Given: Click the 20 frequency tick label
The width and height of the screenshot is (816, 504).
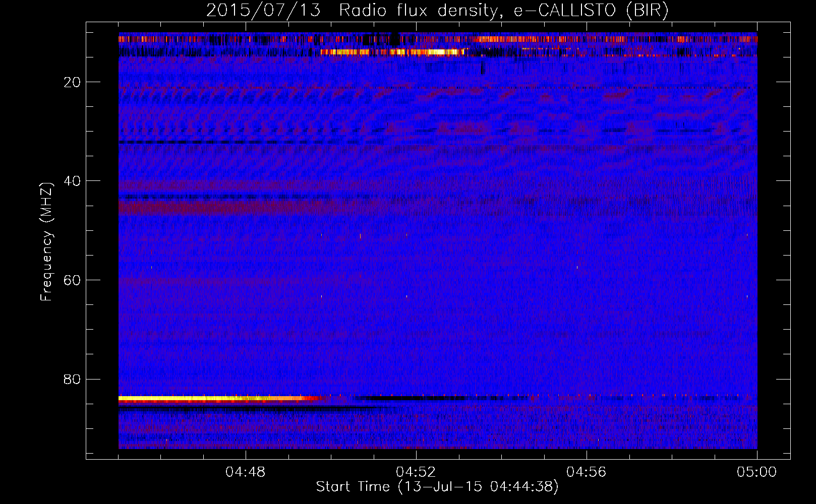Looking at the screenshot, I should [x=73, y=82].
